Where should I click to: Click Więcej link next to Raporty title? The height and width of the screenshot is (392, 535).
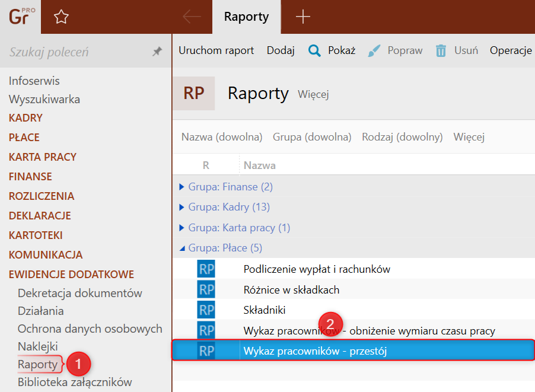point(313,94)
